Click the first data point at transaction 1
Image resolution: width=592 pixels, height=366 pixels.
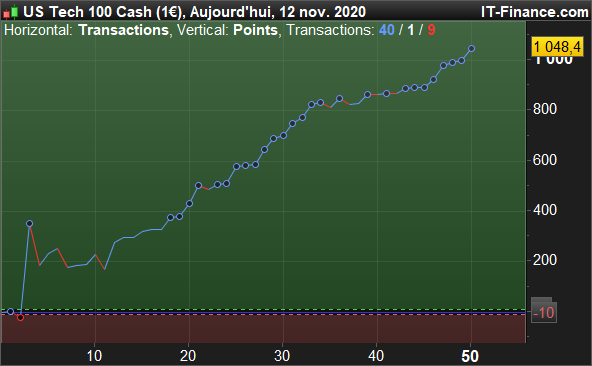coord(11,312)
